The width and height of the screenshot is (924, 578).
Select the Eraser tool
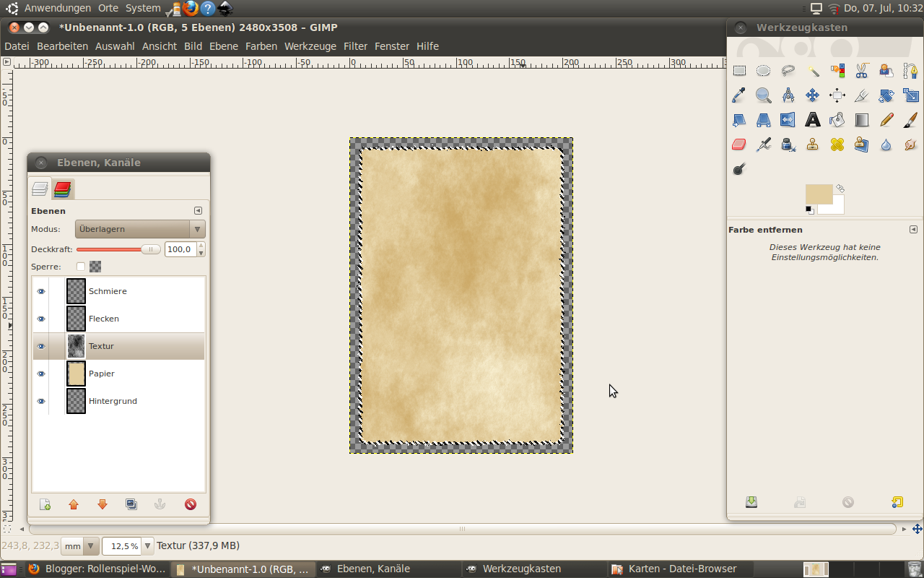738,144
